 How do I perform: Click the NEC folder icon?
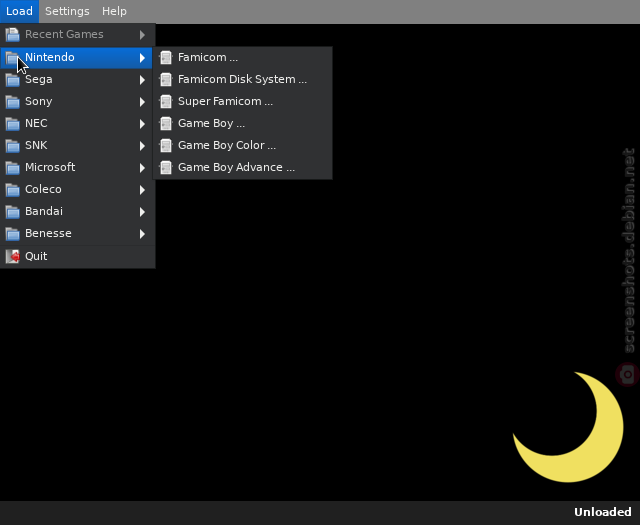click(x=12, y=124)
